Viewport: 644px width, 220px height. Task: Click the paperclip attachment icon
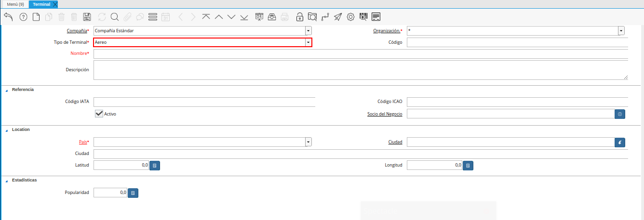(127, 17)
